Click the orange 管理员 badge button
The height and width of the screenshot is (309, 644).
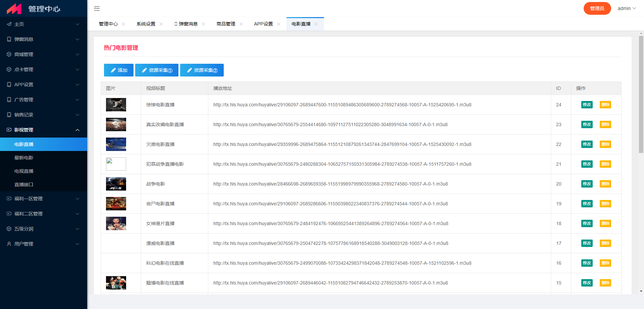point(597,8)
